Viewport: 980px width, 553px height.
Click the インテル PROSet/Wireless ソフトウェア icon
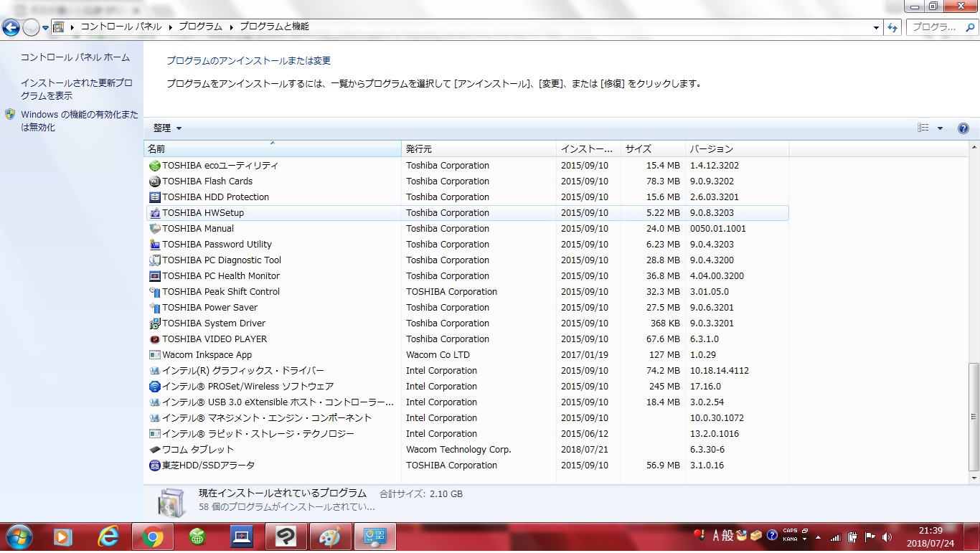point(155,387)
